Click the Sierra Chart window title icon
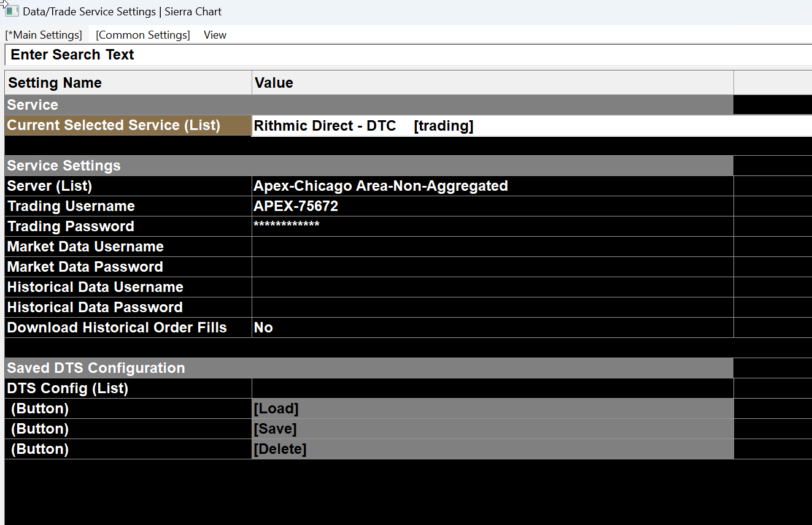 pos(12,12)
